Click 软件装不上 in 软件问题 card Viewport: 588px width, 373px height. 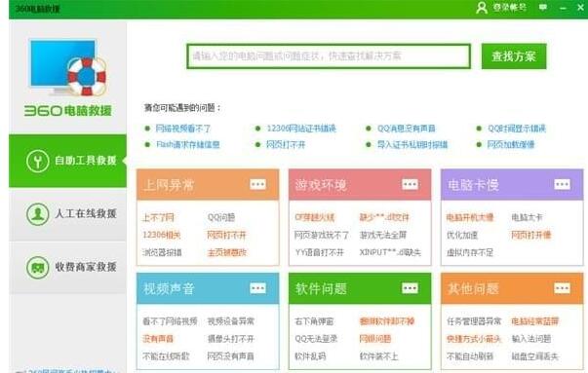378,356
